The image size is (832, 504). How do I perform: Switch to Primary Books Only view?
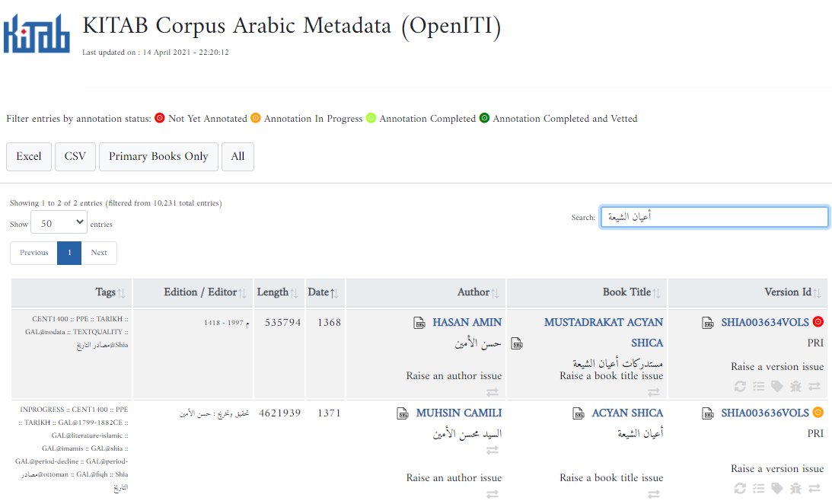[158, 156]
